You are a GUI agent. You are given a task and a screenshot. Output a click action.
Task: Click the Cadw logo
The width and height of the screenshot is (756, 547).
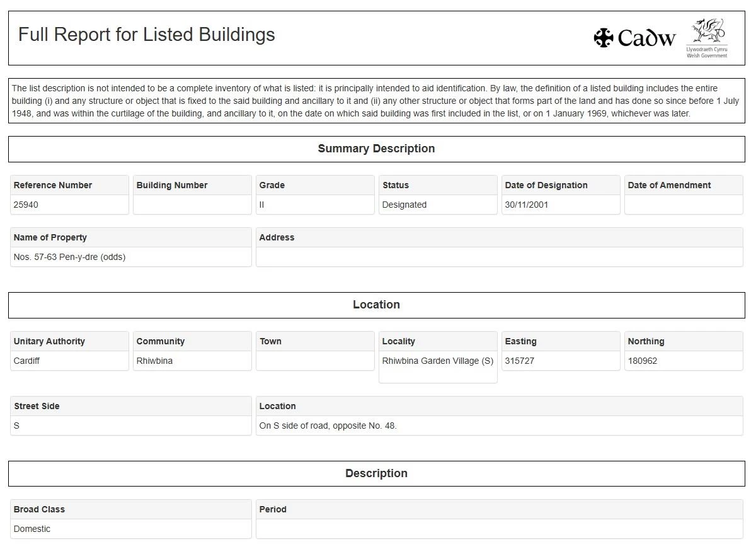[634, 38]
